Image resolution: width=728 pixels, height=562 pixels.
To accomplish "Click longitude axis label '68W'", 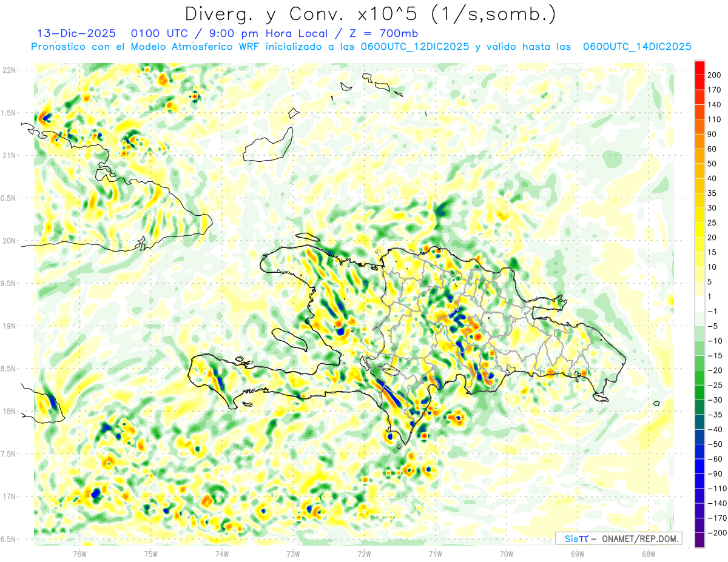I will (x=649, y=554).
